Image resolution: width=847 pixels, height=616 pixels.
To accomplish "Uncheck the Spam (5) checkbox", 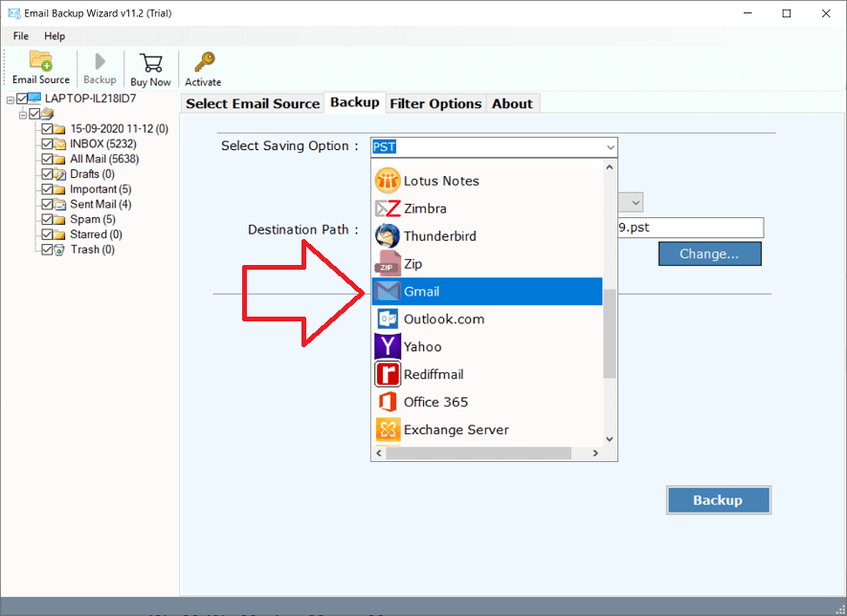I will (47, 220).
